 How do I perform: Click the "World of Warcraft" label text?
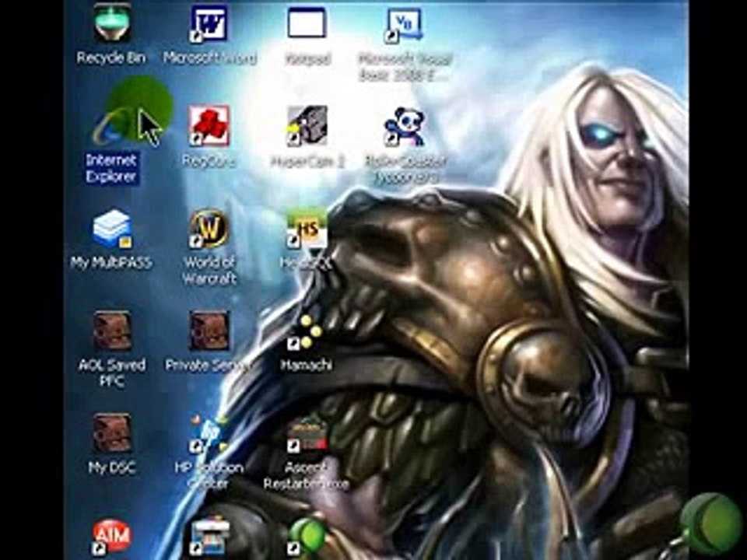[x=209, y=270]
